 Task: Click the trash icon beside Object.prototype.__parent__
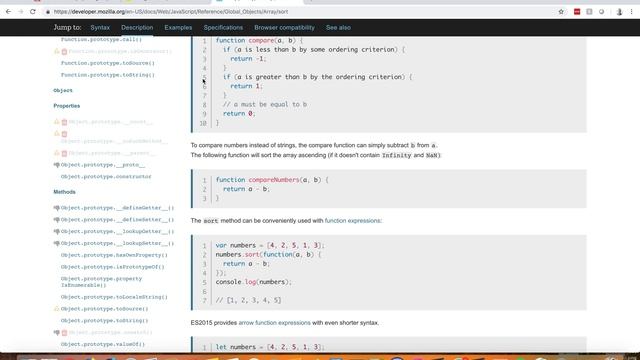click(64, 153)
